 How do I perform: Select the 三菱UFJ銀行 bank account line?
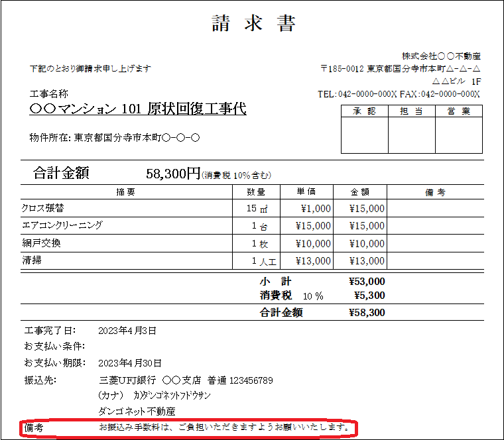[x=185, y=380]
